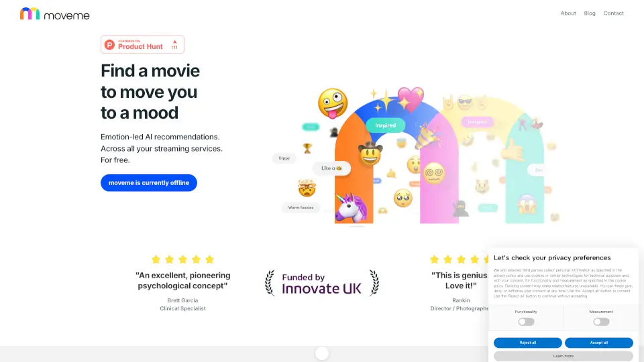Viewport: 644px width, 362px height.
Task: Click the white circular scroll indicator
Action: [322, 353]
